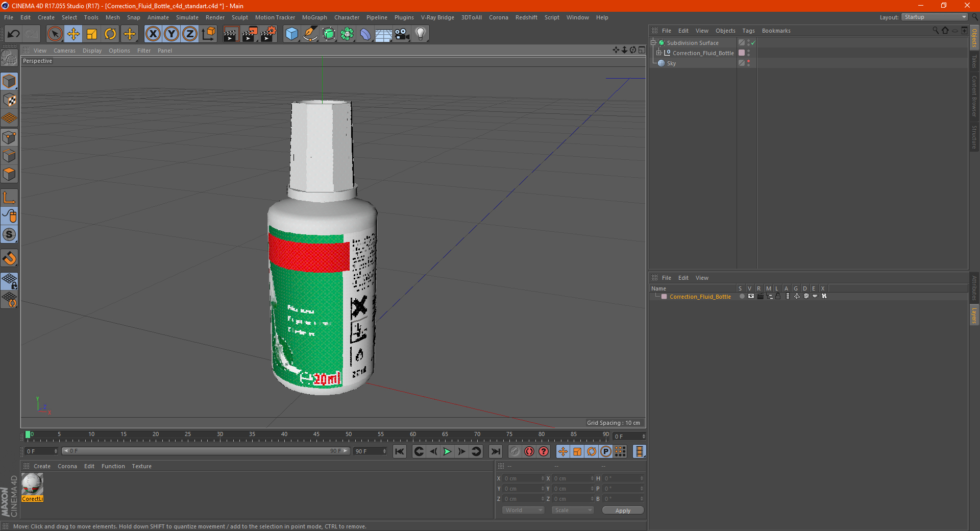The width and height of the screenshot is (980, 531).
Task: Toggle layer visibility eye for Correction_Fluid_Bottle
Action: pos(751,296)
